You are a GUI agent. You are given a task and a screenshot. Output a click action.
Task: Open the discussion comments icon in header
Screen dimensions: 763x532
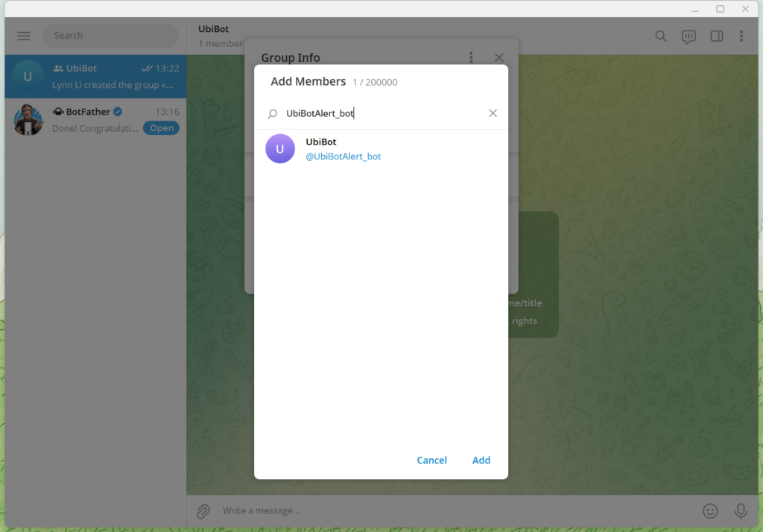688,37
